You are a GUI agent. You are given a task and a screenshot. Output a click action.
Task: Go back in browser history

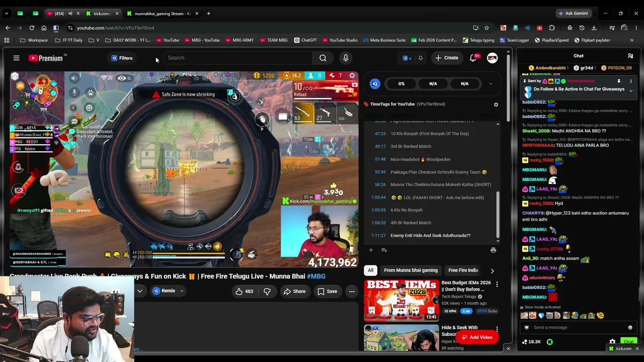(8, 28)
